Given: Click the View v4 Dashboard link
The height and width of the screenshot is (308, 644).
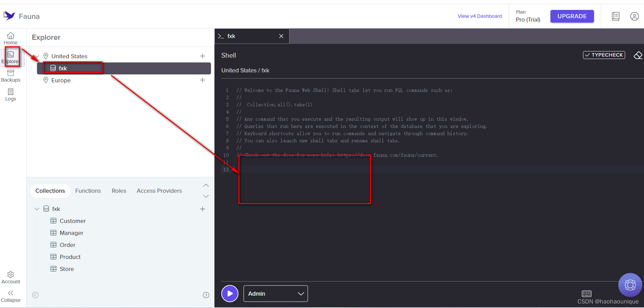Looking at the screenshot, I should [x=480, y=16].
